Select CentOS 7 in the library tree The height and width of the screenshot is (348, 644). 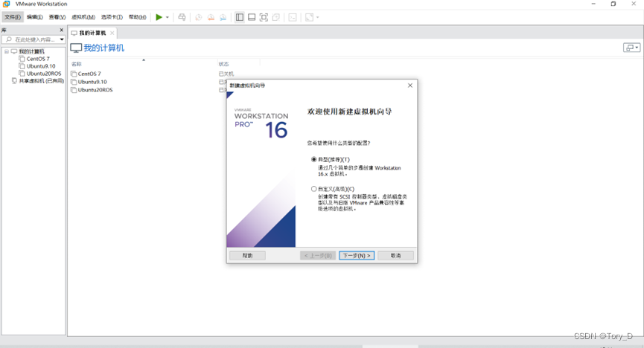pos(38,59)
